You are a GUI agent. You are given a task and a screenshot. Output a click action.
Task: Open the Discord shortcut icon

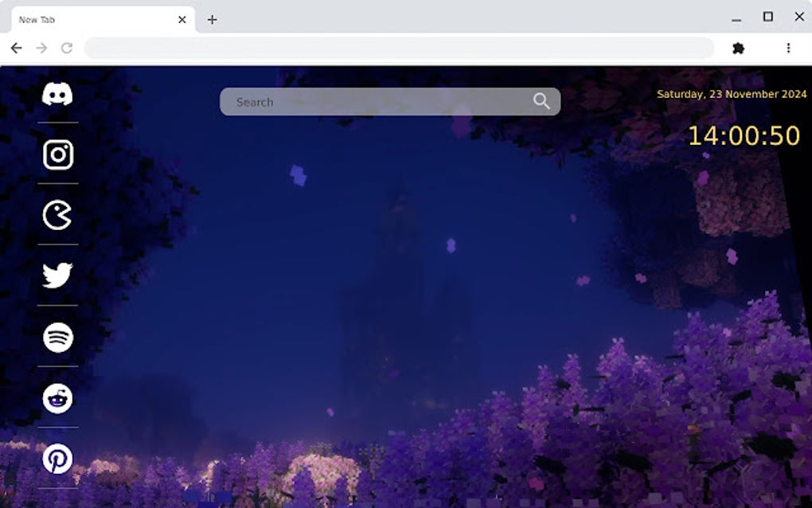57,94
